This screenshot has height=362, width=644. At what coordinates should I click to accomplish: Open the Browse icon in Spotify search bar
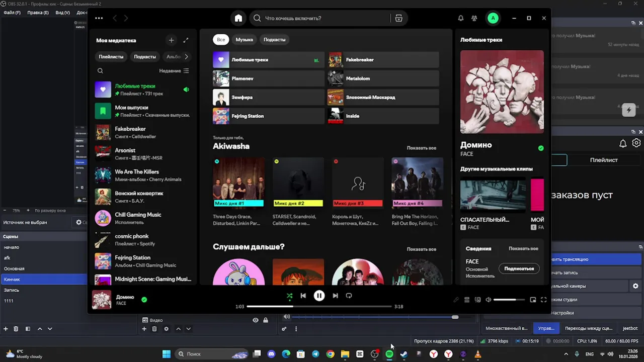tap(398, 18)
